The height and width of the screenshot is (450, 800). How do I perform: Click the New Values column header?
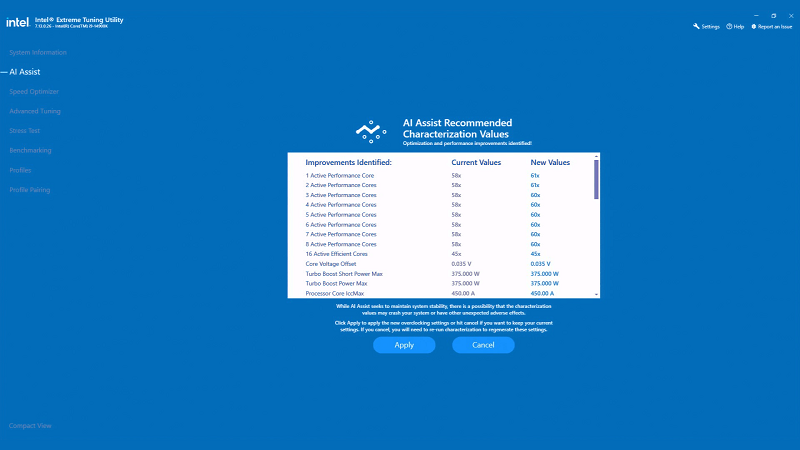(x=550, y=162)
